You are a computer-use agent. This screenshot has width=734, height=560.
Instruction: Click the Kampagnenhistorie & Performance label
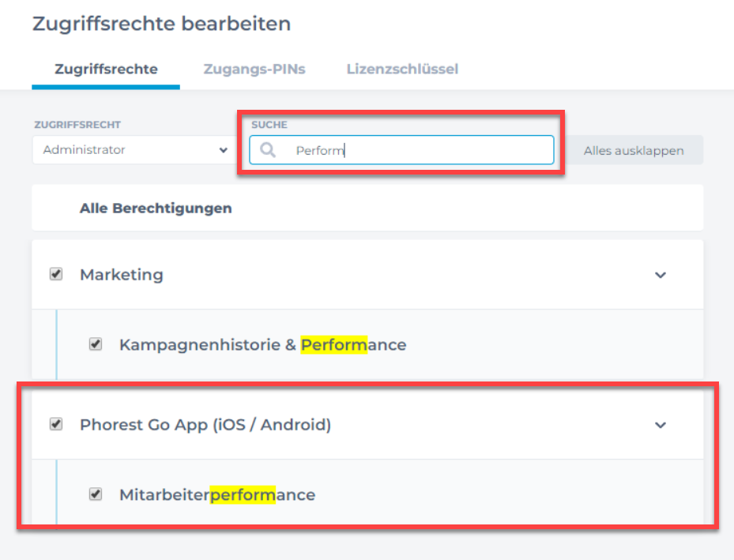point(262,345)
